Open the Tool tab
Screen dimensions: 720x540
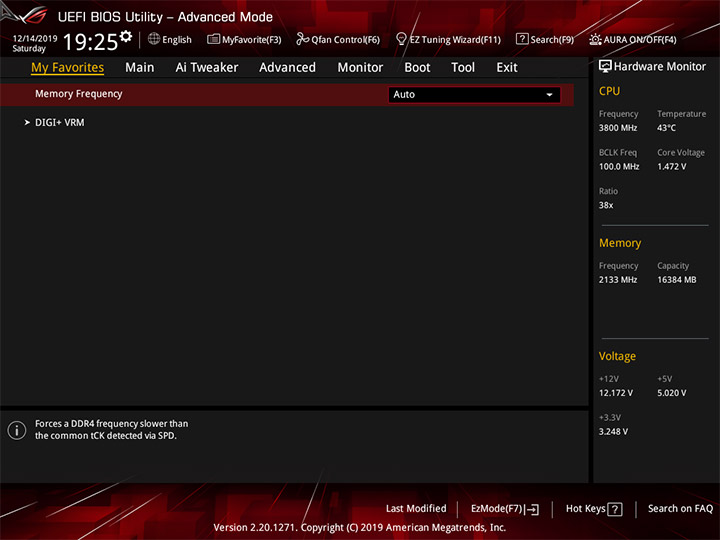tap(463, 68)
